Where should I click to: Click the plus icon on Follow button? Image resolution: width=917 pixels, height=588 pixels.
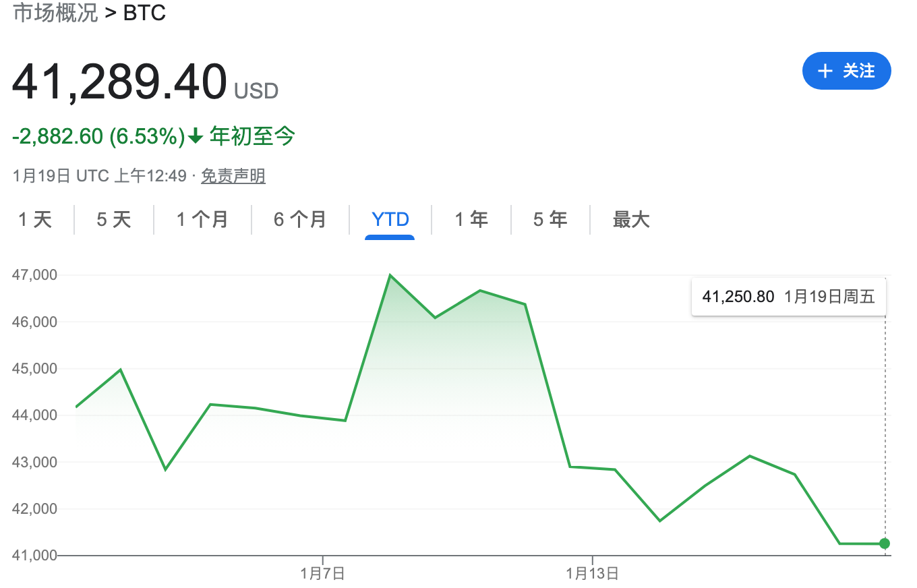point(825,71)
